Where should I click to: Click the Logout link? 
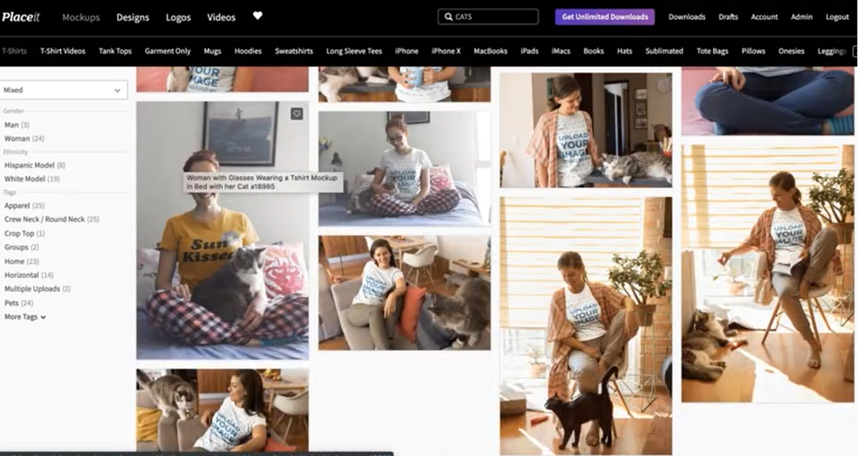pyautogui.click(x=837, y=17)
